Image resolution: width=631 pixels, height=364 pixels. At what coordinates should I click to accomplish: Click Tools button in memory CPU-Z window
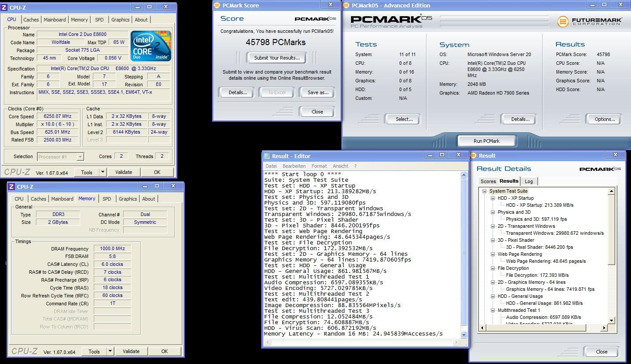point(94,351)
